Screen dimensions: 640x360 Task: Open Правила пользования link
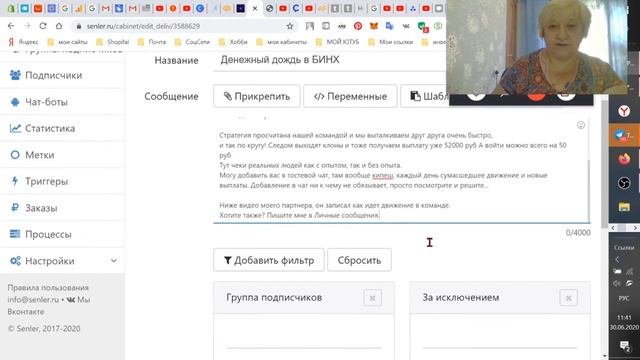click(48, 288)
